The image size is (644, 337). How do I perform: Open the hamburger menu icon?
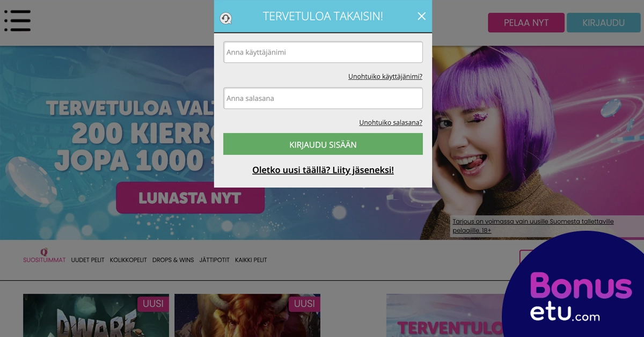pos(17,20)
